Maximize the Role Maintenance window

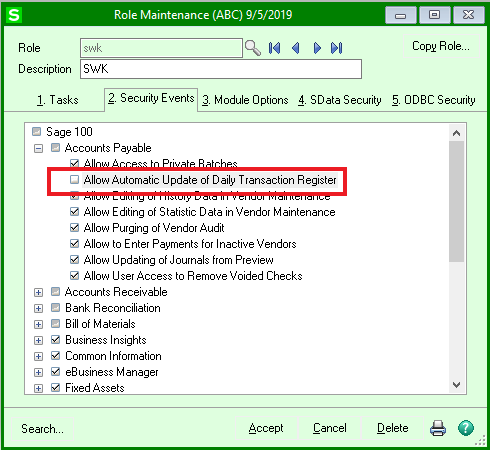(434, 15)
